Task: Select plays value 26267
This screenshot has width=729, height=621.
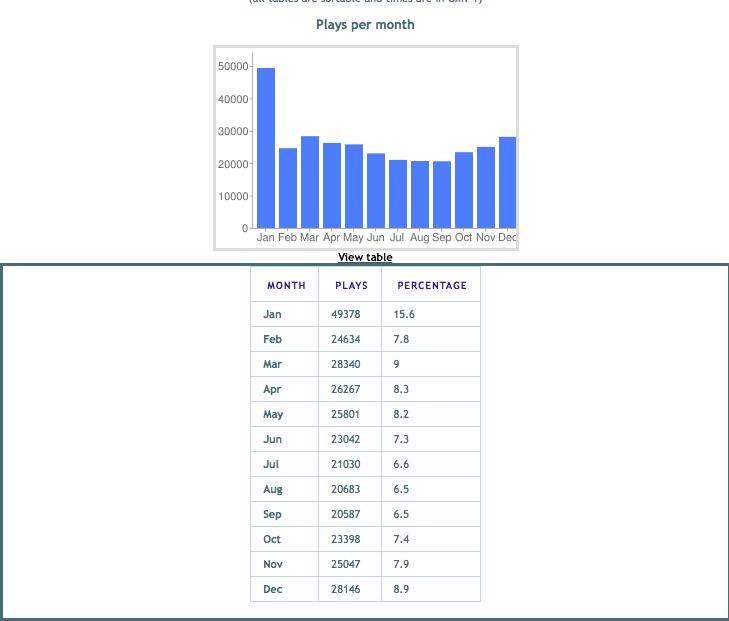Action: pos(345,390)
